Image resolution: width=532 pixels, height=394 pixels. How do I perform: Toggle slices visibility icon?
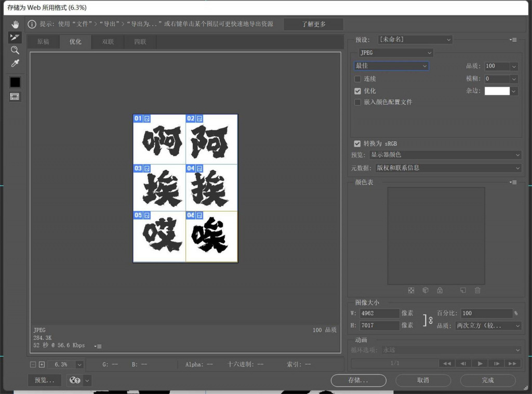coord(15,97)
